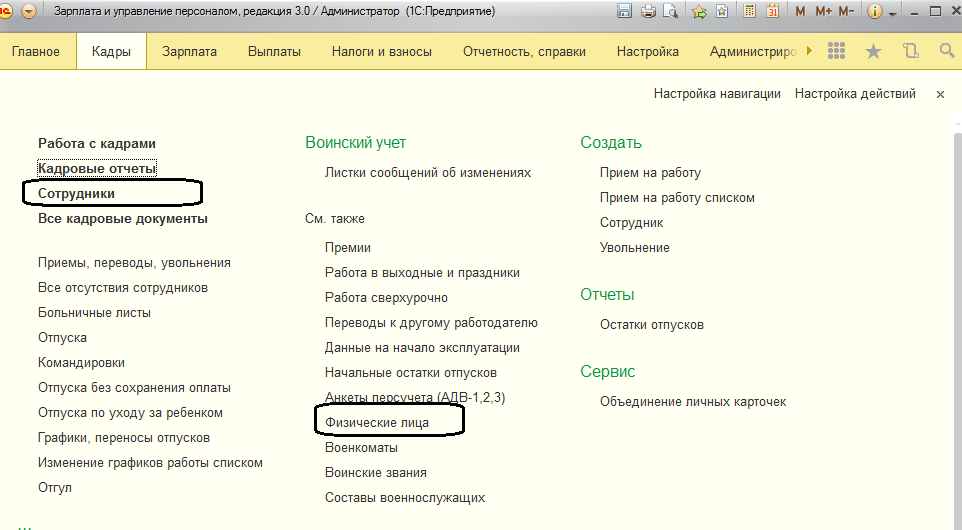This screenshot has height=530, width=962.
Task: Open Физические лица
Action: tap(377, 423)
